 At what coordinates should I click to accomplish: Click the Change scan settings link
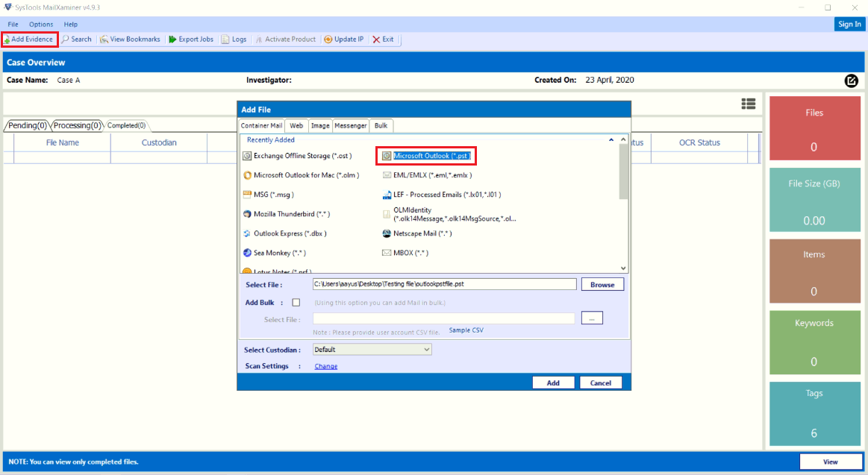pyautogui.click(x=326, y=366)
